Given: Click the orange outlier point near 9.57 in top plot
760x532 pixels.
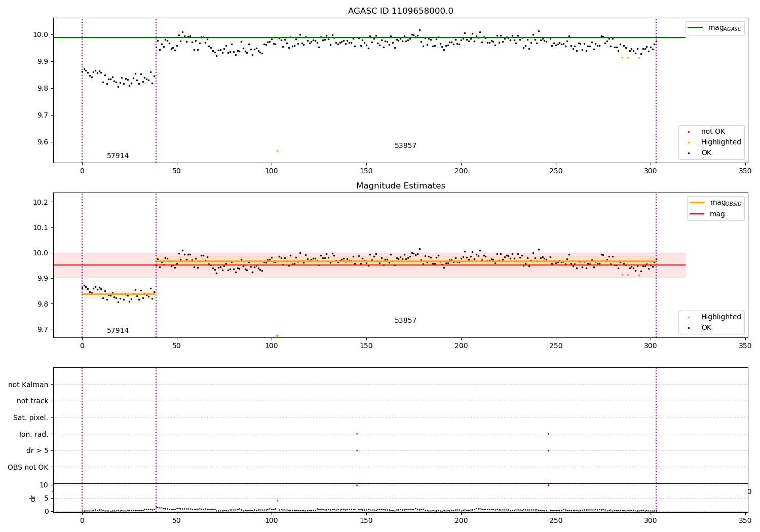Looking at the screenshot, I should [x=277, y=150].
